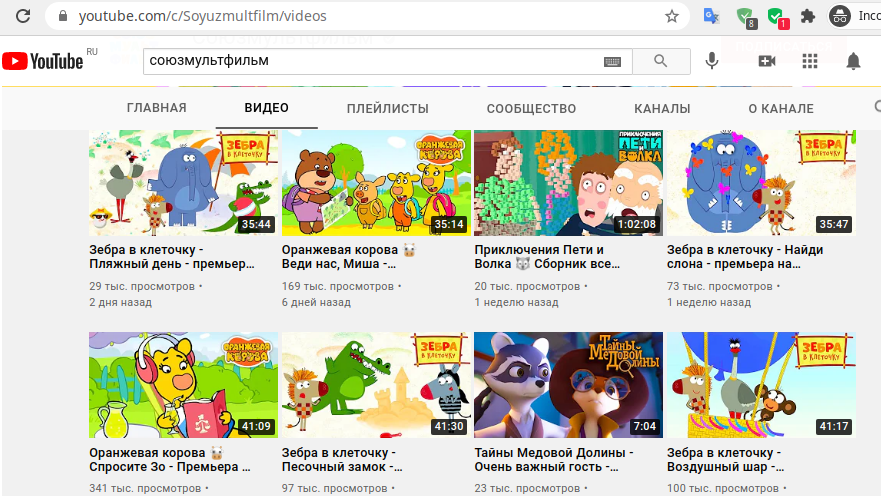Click the lock icon in the address bar

click(x=63, y=16)
